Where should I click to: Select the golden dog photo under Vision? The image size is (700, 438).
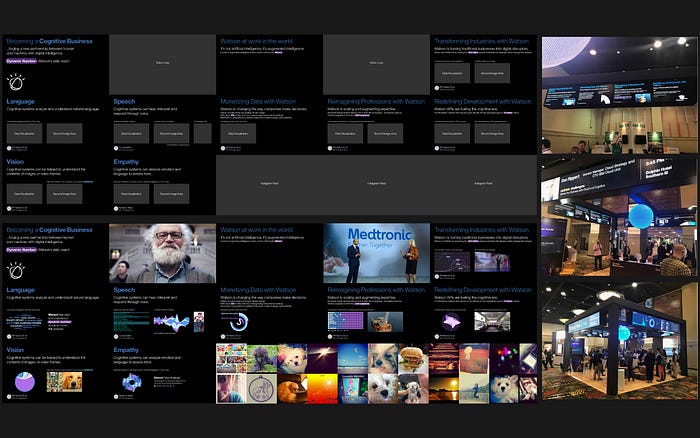[64, 382]
